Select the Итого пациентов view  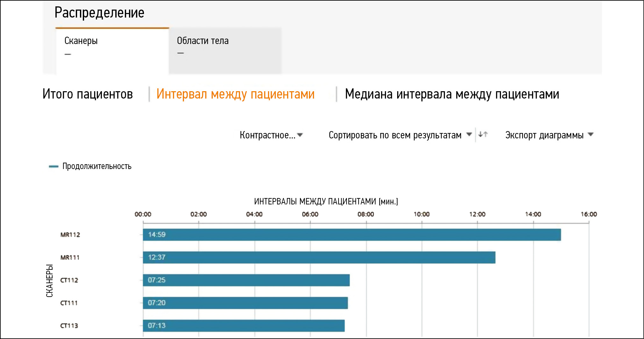point(88,94)
